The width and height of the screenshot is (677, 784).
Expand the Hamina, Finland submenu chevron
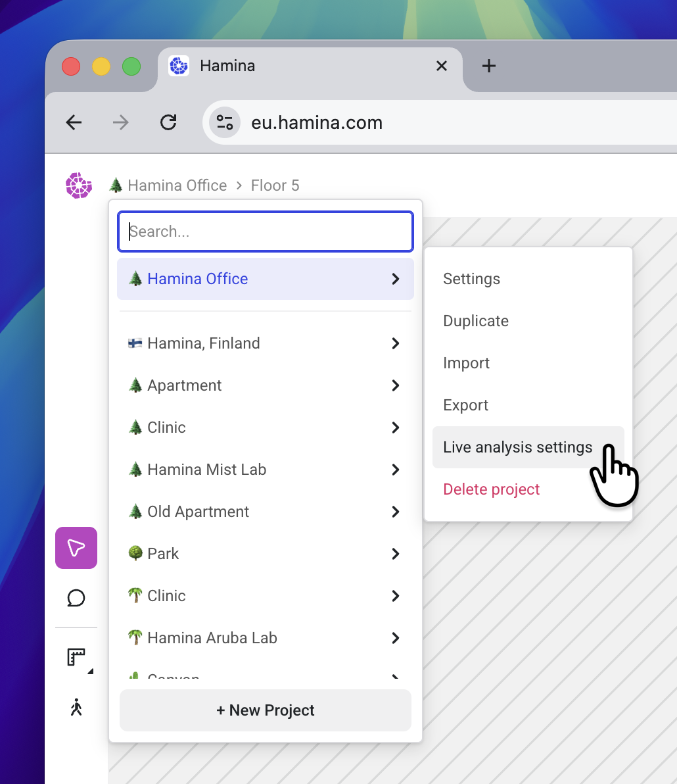396,343
